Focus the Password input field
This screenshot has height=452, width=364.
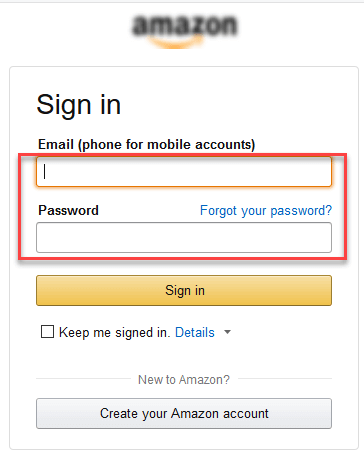tap(184, 237)
